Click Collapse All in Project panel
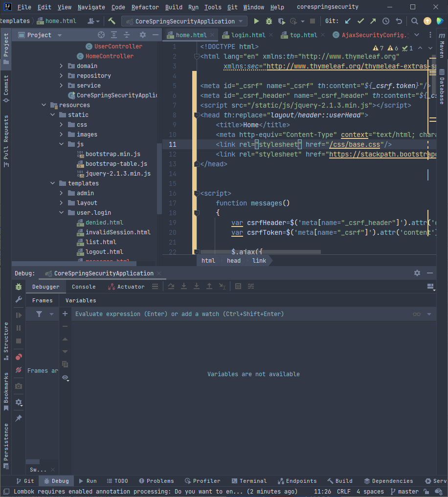The height and width of the screenshot is (497, 448). [x=127, y=35]
